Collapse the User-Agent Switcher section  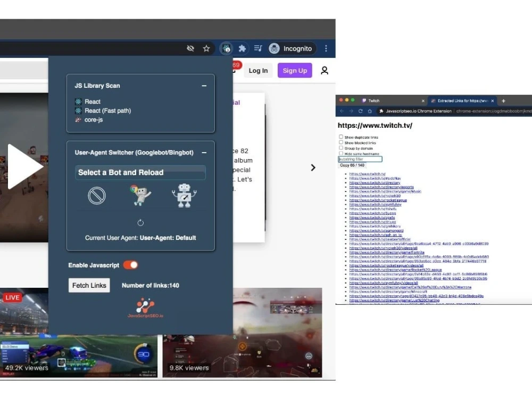(x=204, y=153)
